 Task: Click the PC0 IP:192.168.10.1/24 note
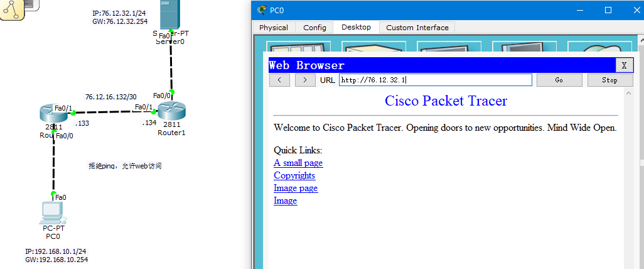tap(55, 251)
